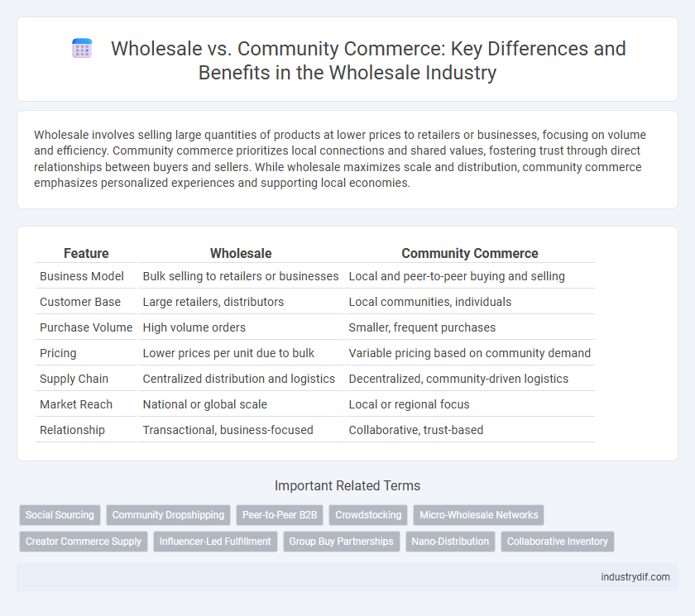The image size is (695, 616).
Task: Click the Community Commerce column header
Action: point(470,253)
